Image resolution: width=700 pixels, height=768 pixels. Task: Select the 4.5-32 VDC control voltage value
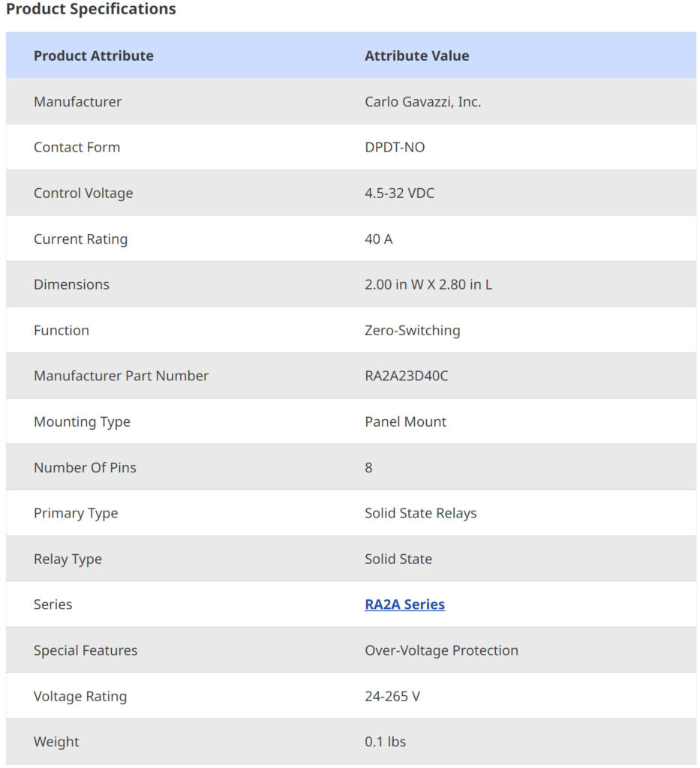[399, 193]
